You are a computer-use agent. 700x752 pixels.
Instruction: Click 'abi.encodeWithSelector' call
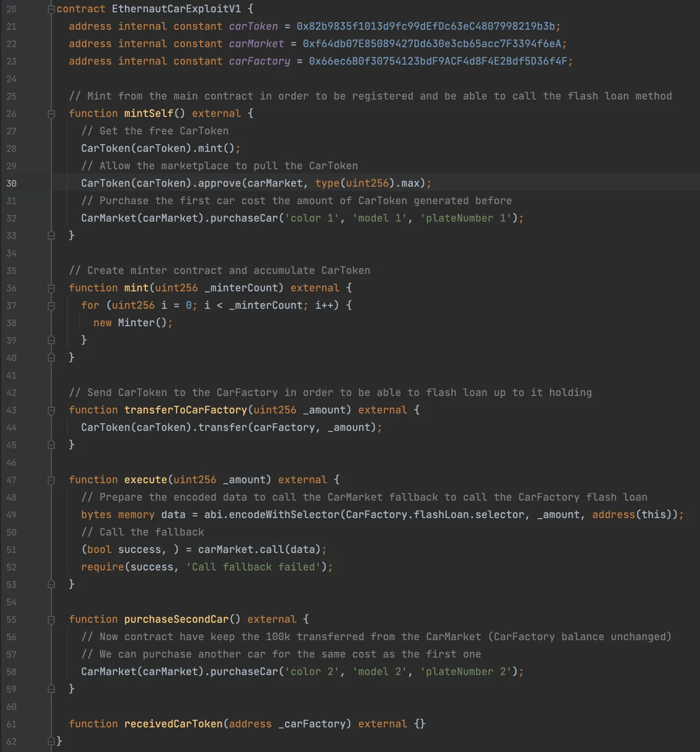[272, 514]
